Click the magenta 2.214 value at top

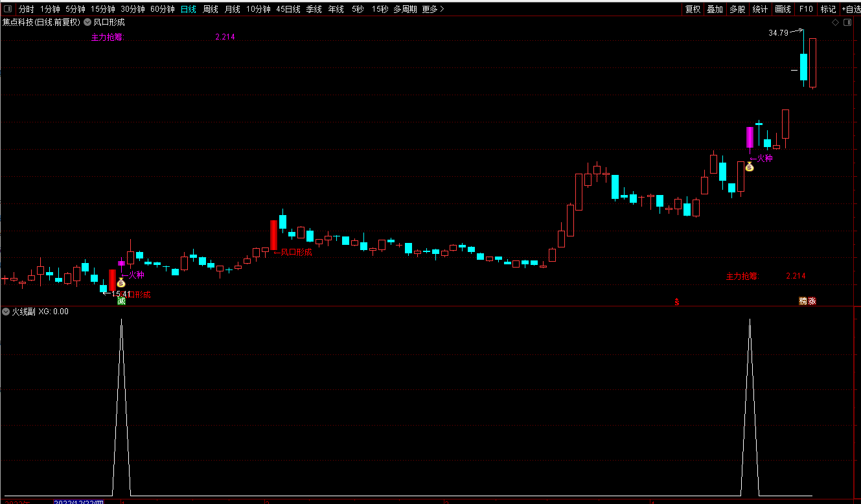pos(225,37)
